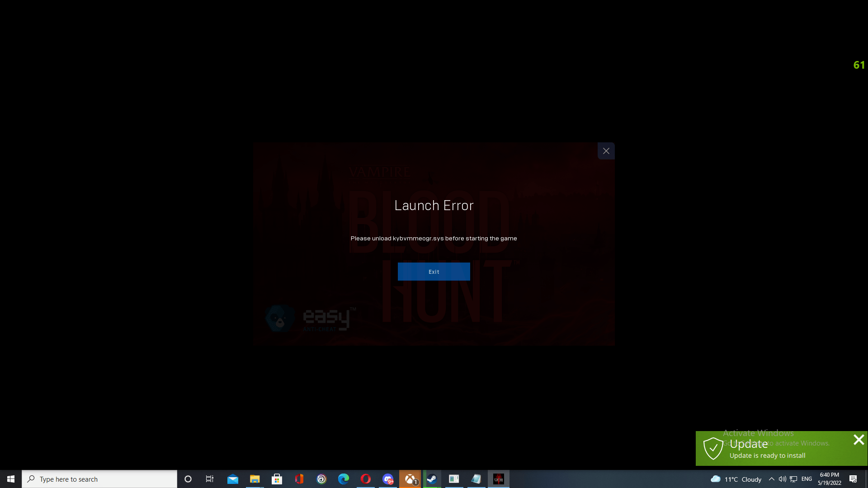The width and height of the screenshot is (868, 488).
Task: Open the news-style app icon beside Steam
Action: 454,479
